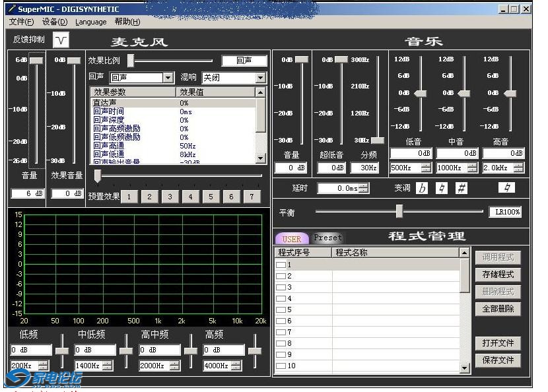Click the 平衡 balance slider handle
Image resolution: width=548 pixels, height=392 pixels.
(399, 211)
